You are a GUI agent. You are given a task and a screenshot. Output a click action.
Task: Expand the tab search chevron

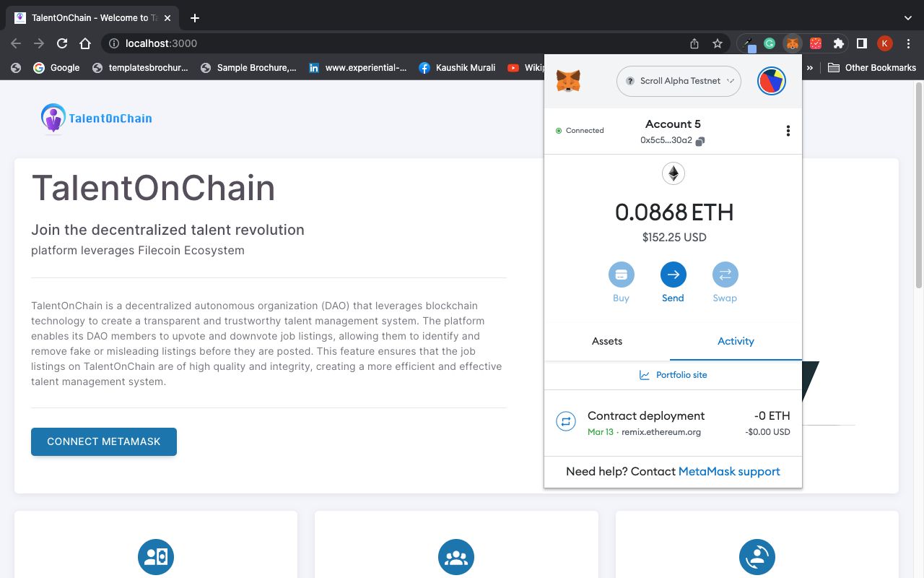point(907,18)
